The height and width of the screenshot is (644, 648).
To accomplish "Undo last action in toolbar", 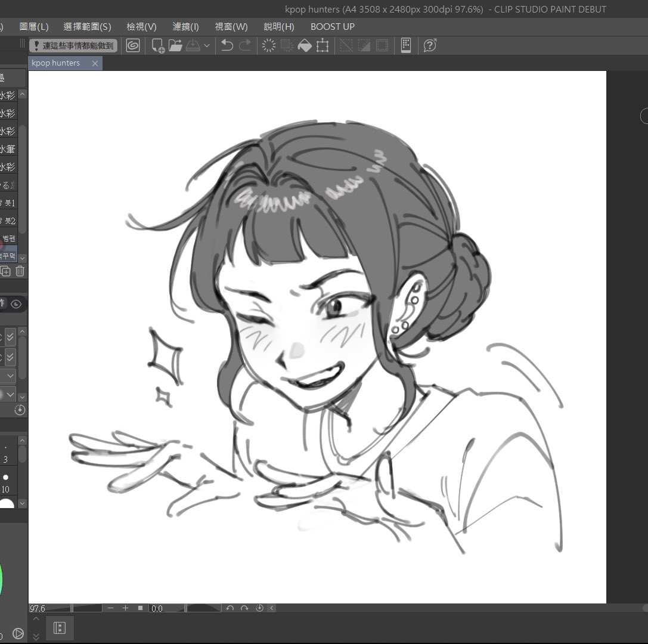I will tap(227, 45).
